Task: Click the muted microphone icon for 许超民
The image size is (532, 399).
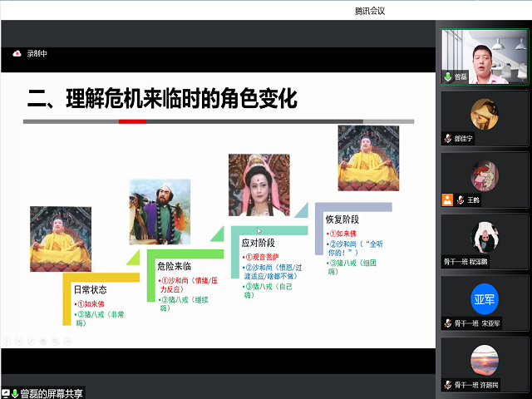Action: pyautogui.click(x=448, y=385)
